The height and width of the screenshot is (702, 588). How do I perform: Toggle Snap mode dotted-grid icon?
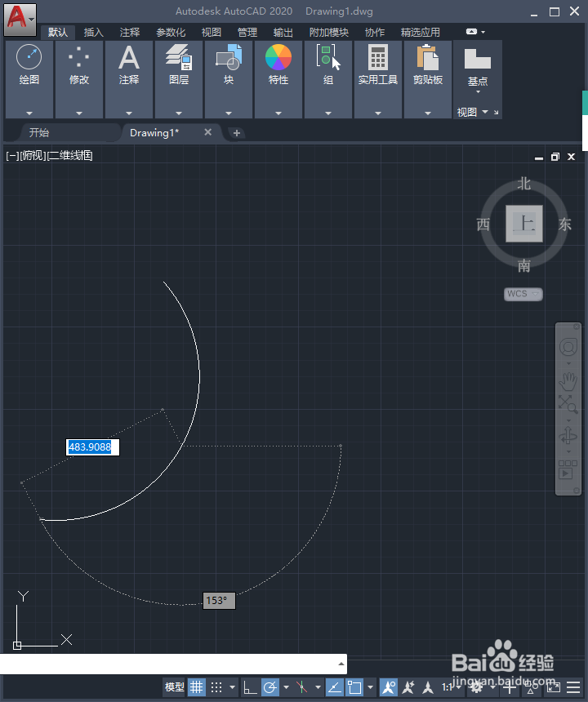[x=216, y=686]
